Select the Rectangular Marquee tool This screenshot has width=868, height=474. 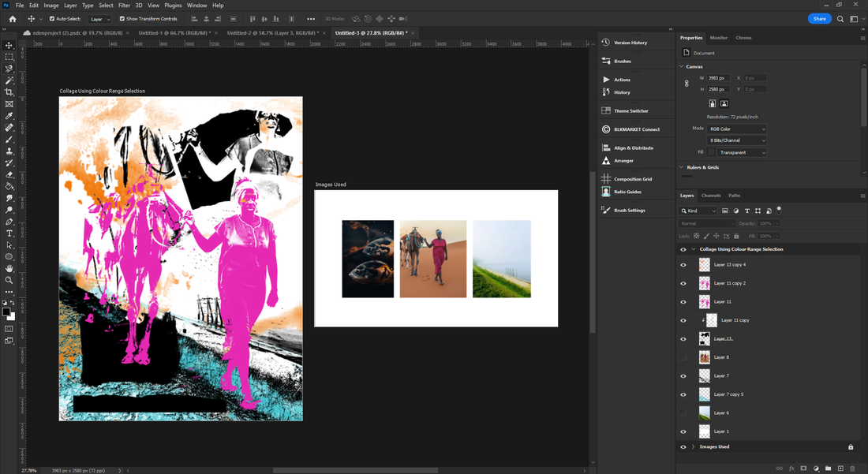[9, 57]
